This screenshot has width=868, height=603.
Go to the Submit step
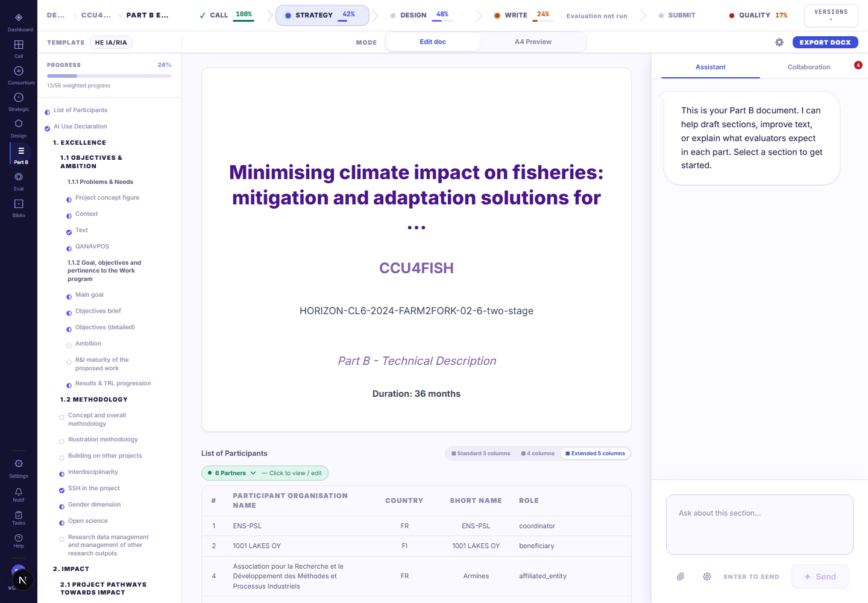coord(677,15)
